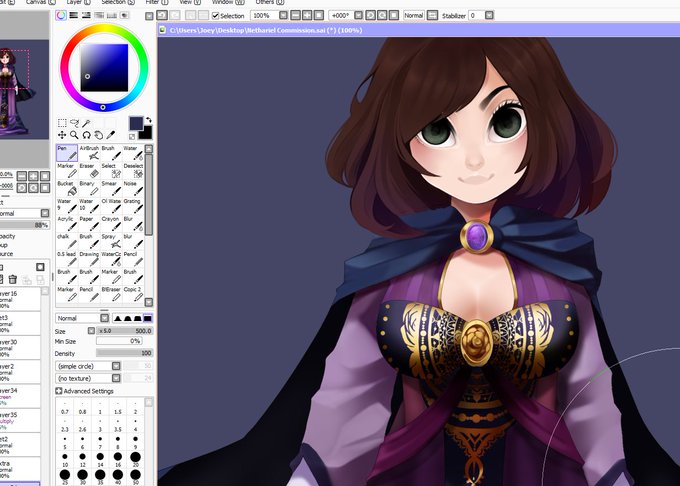Viewport: 680px width, 486px height.
Task: Open the simple circle brush shape dropdown
Action: pyautogui.click(x=116, y=366)
